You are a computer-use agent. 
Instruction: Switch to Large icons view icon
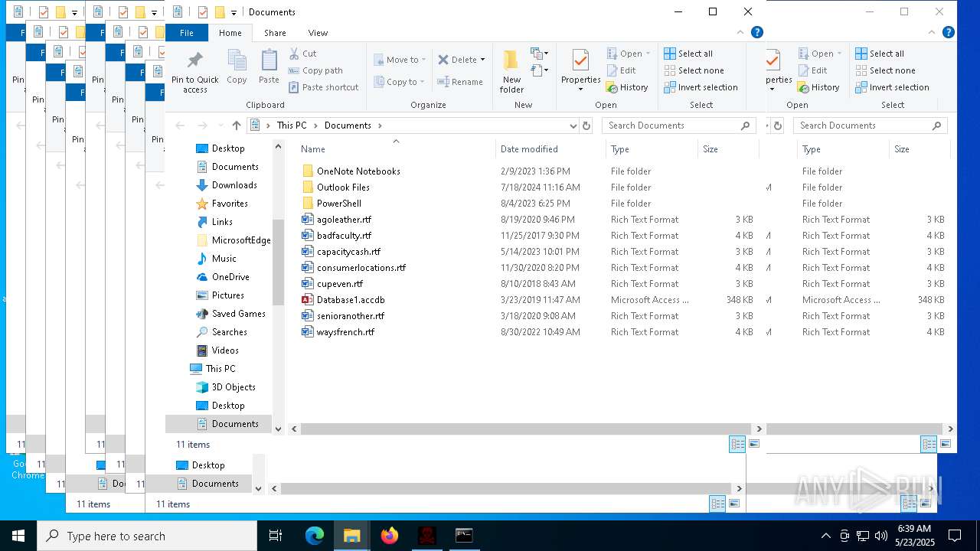coord(754,444)
